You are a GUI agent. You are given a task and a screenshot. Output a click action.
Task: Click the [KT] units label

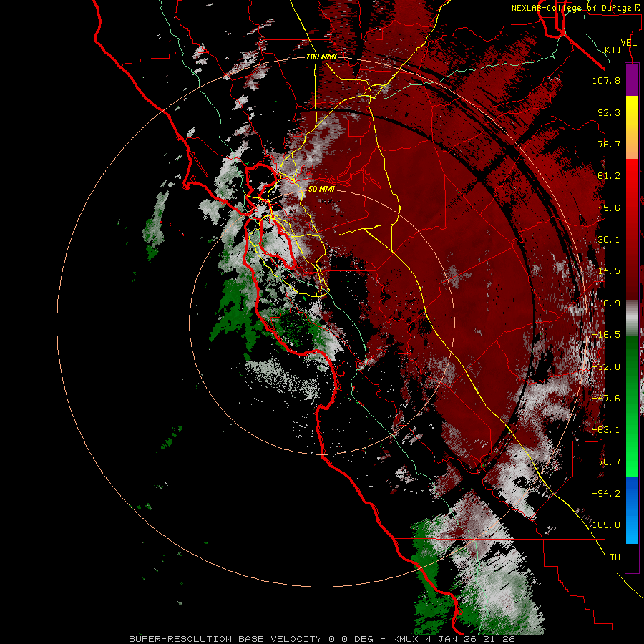point(611,49)
